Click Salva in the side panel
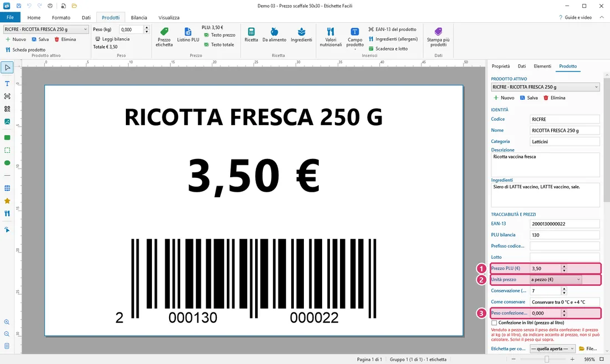The height and width of the screenshot is (364, 610). (x=528, y=98)
